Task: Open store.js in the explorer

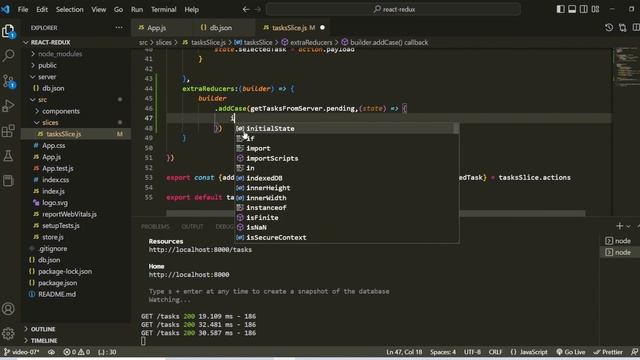Action: 76,237
